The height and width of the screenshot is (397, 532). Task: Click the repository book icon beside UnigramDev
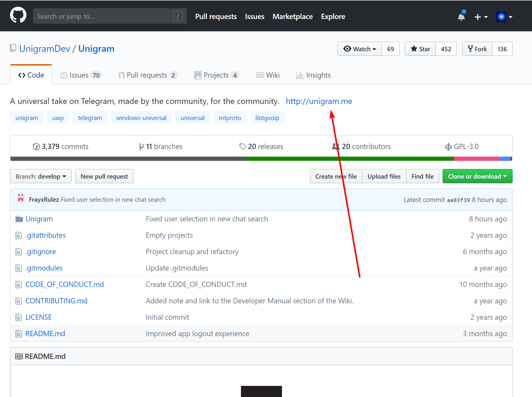[13, 48]
